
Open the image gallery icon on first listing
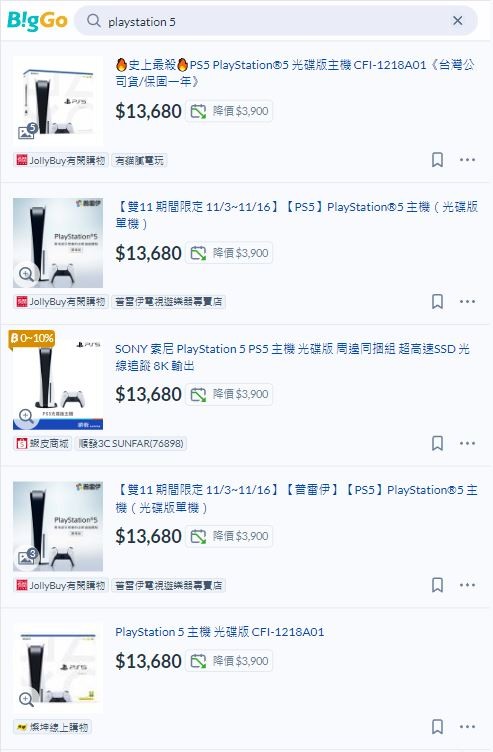pyautogui.click(x=27, y=131)
